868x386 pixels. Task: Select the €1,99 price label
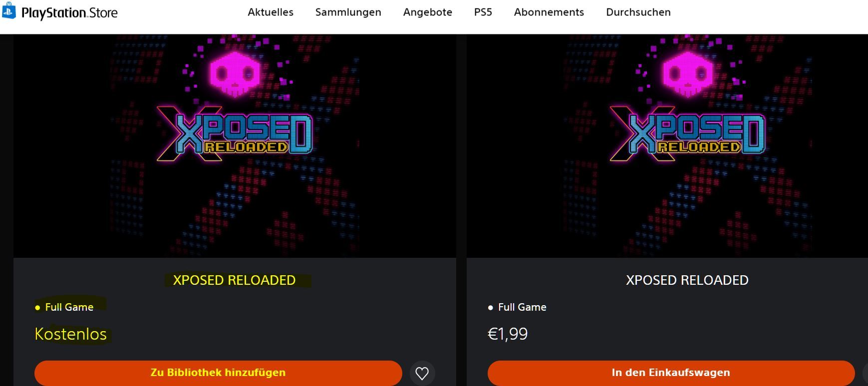pos(508,334)
